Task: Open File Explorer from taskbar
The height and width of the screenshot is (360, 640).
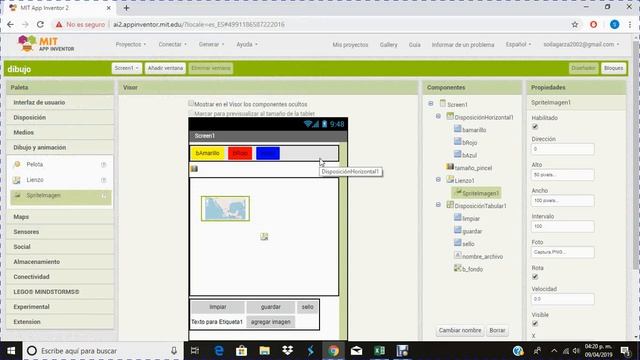Action: (264, 351)
